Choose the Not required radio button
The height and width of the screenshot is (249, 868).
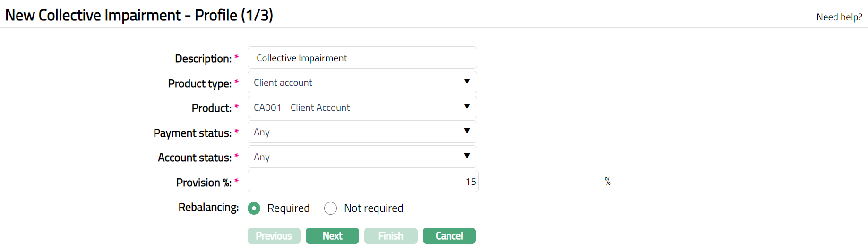(331, 208)
